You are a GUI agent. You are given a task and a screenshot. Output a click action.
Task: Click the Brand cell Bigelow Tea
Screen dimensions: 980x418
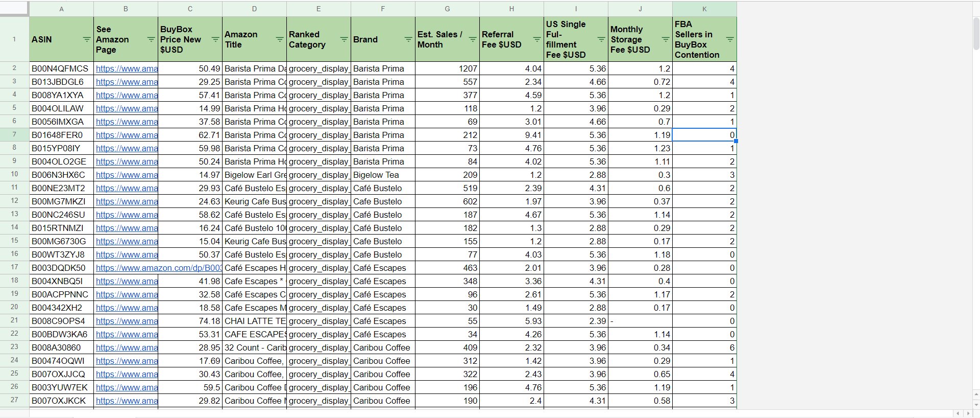(x=383, y=175)
